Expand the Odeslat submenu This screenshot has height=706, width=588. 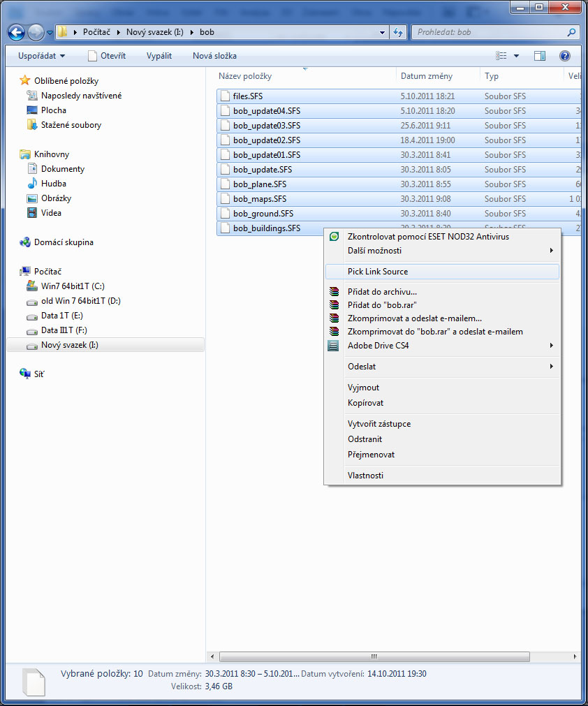click(x=442, y=367)
